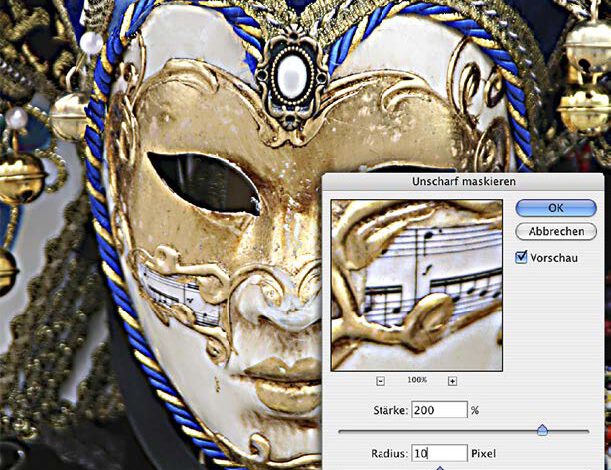611x470 pixels.
Task: Confirm the filter with the OK button
Action: click(x=556, y=208)
